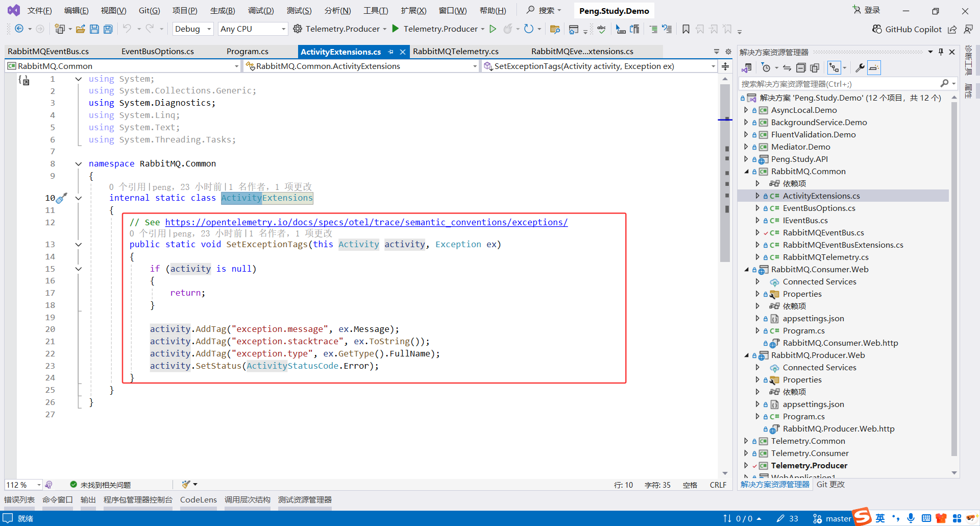
Task: Collapse the namespace RabbitMQ.Common code block
Action: [79, 164]
